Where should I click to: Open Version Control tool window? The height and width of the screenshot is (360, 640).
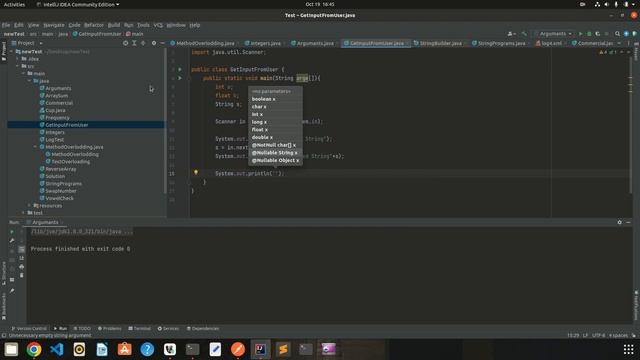tap(29, 329)
